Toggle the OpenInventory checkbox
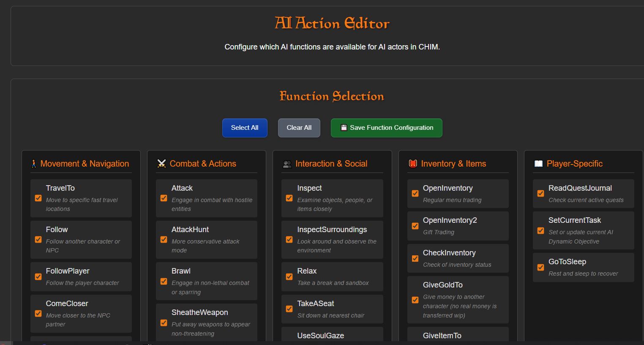The height and width of the screenshot is (345, 644). click(415, 193)
